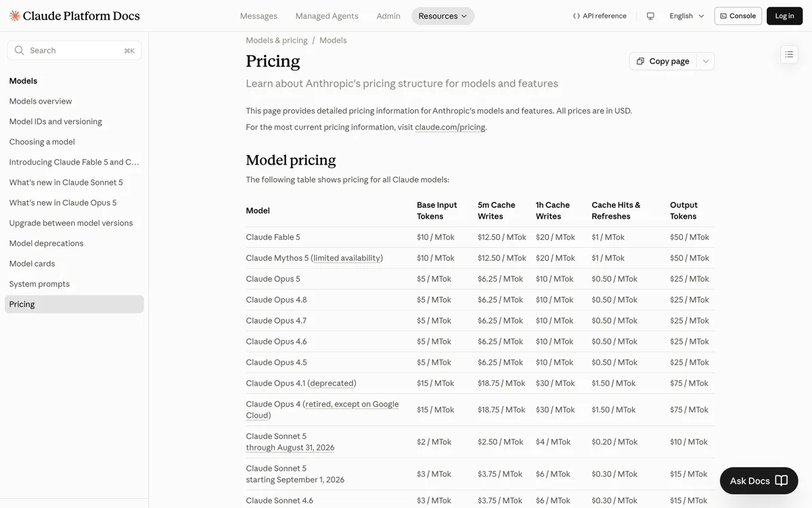Click the Copy page button
This screenshot has height=508, width=812.
point(663,61)
